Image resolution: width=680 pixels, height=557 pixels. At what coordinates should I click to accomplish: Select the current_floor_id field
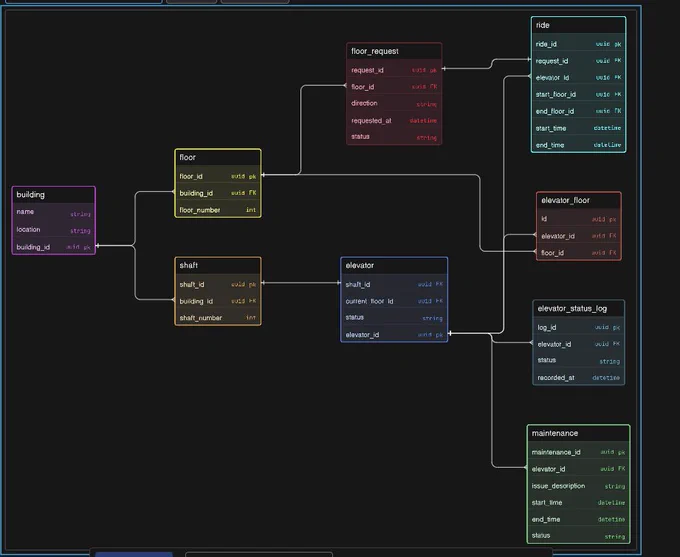(394, 301)
